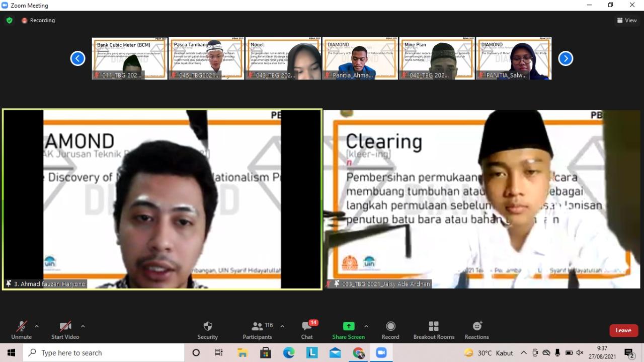Click taskbar search box
The width and height of the screenshot is (644, 362).
tap(104, 353)
